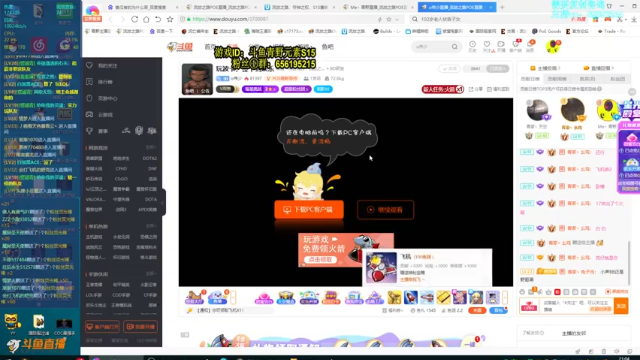Click the browser forward arrow
Image resolution: width=640 pixels, height=360 pixels.
122,19
